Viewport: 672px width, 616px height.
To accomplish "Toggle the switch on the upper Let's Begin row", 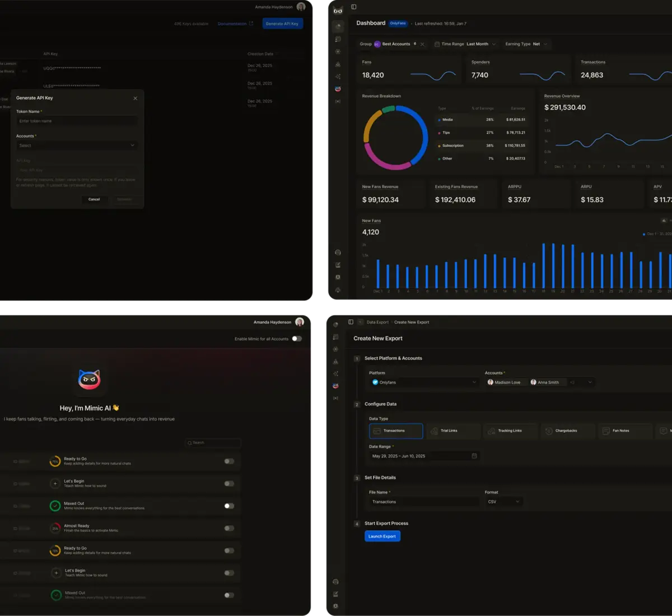I will 229,483.
